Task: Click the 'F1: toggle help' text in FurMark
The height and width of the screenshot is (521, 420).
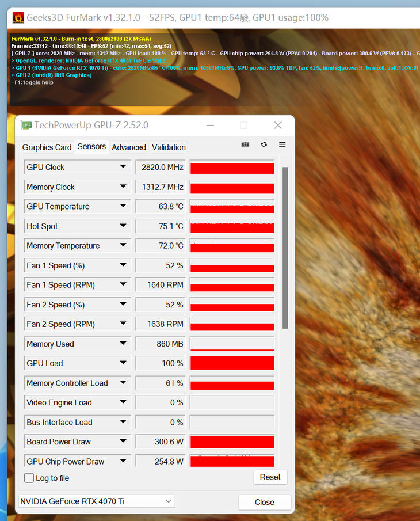Action: pyautogui.click(x=32, y=82)
